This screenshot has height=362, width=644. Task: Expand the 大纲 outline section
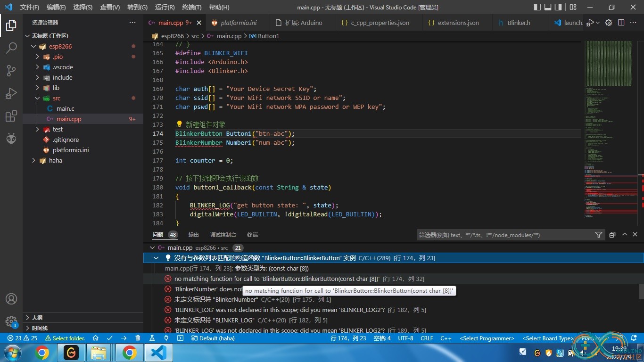[x=83, y=318]
